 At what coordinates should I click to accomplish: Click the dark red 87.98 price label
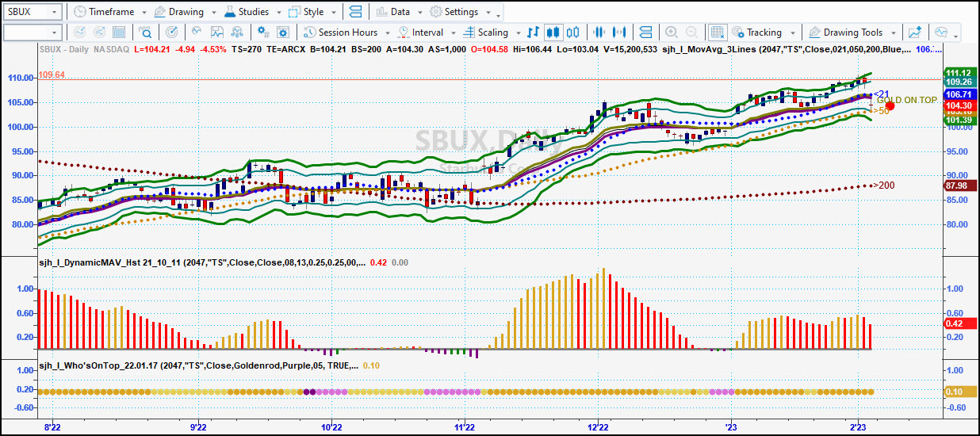tap(959, 185)
